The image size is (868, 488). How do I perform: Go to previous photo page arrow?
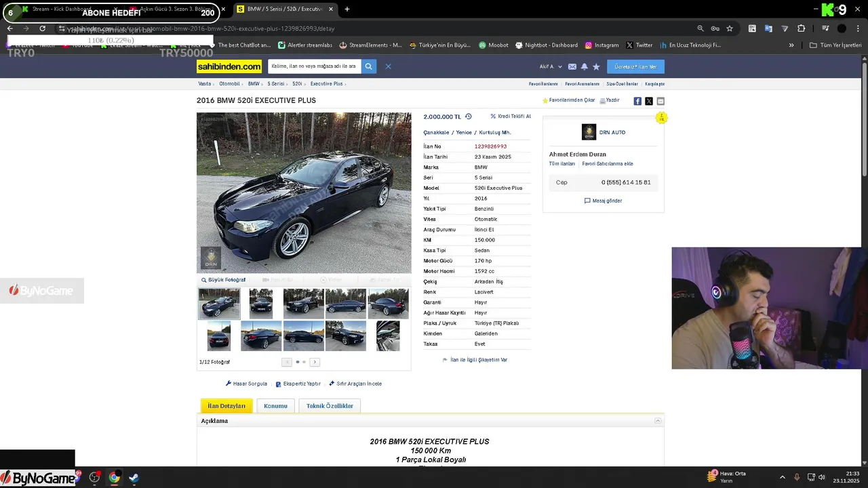(287, 362)
